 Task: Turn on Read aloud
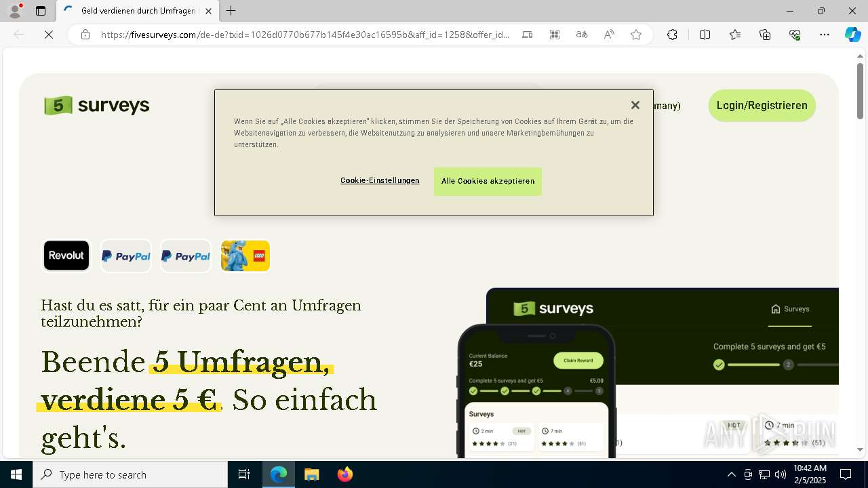pos(609,35)
